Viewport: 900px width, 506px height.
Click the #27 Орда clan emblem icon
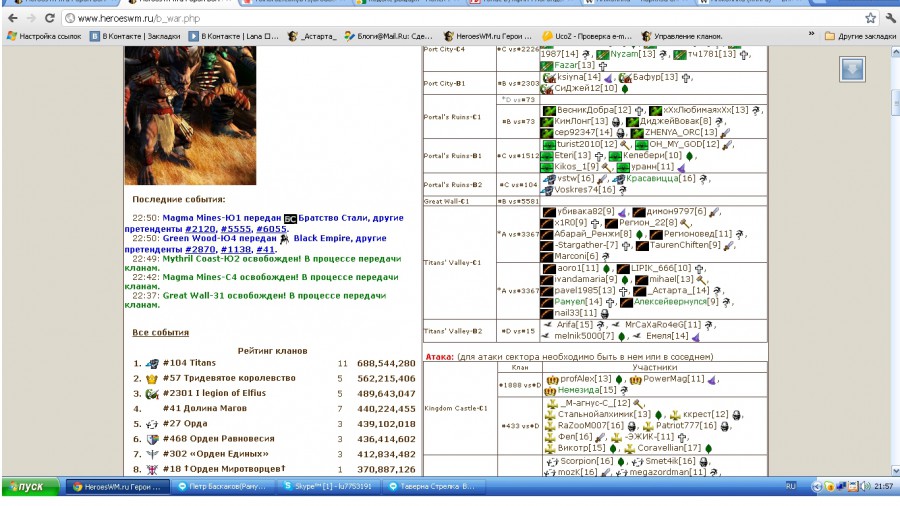tap(152, 424)
